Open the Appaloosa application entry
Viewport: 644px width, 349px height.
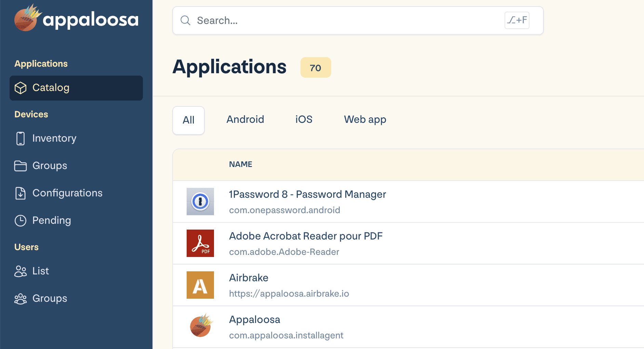tap(255, 320)
